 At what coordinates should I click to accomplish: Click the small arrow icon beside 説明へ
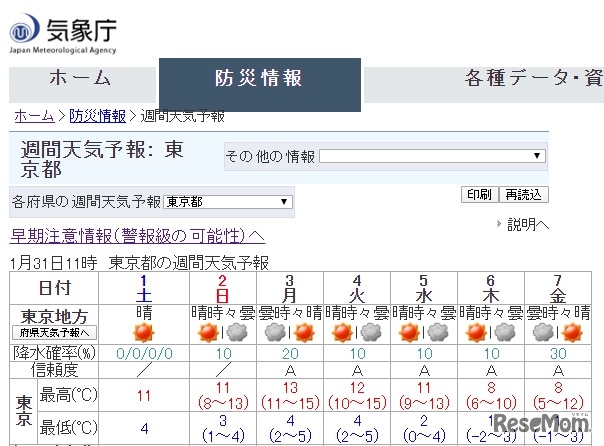click(499, 223)
